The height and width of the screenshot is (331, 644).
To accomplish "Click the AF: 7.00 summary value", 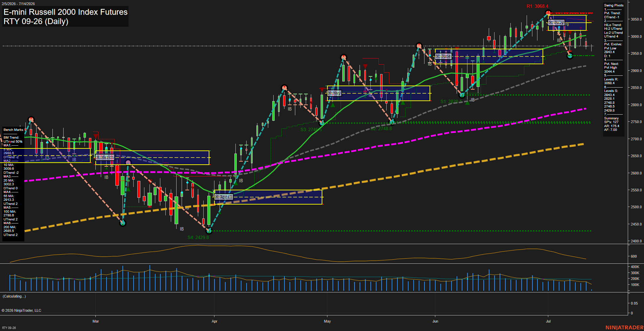I will (611, 130).
